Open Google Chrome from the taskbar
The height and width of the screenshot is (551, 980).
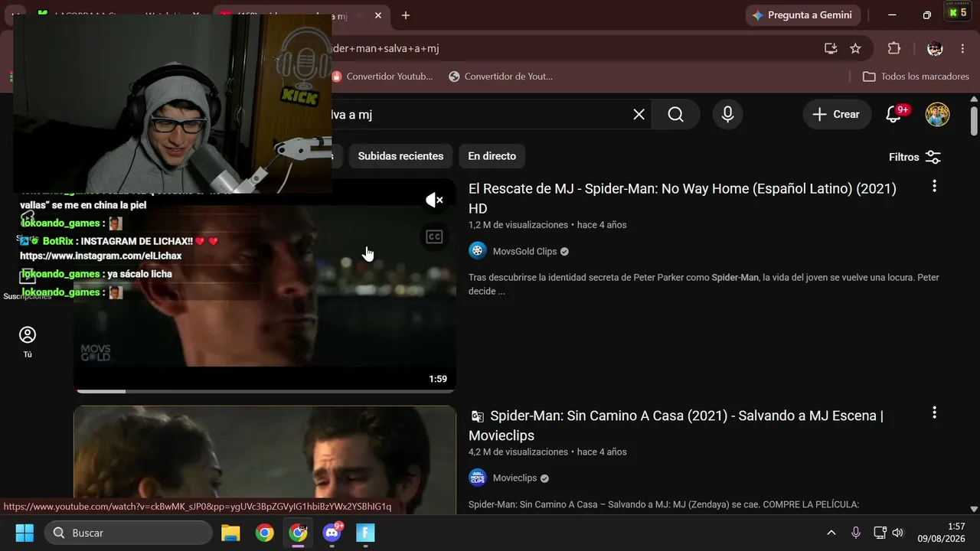[264, 533]
